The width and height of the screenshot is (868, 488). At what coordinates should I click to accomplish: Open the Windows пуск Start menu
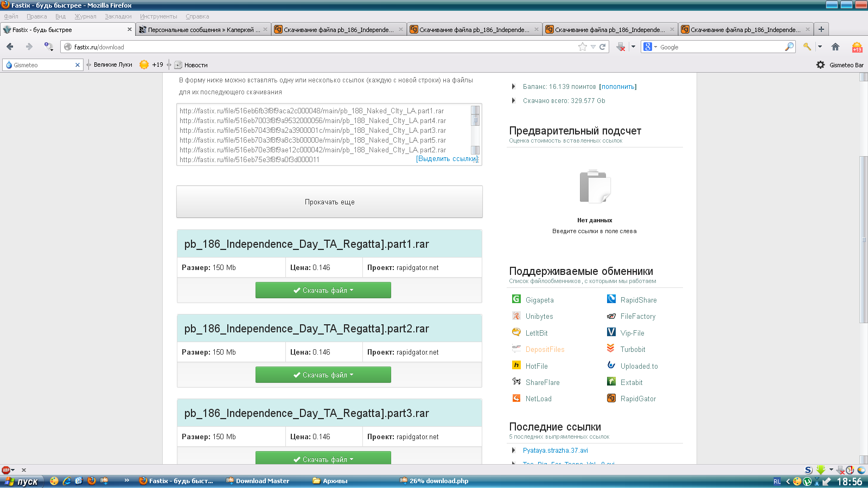21,481
